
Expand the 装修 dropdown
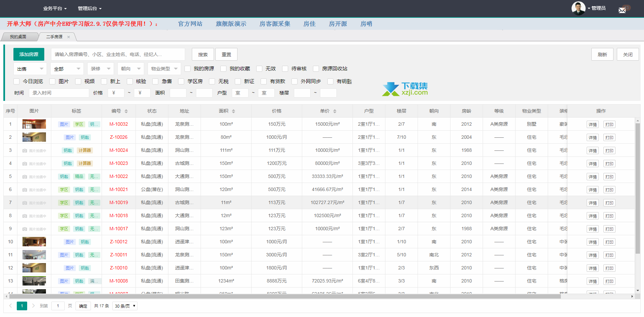tap(101, 69)
